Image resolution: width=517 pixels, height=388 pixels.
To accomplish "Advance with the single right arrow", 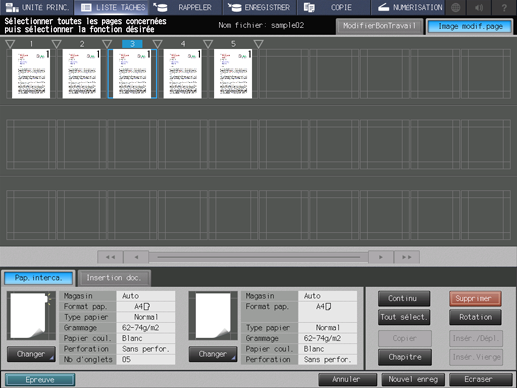I will (381, 257).
